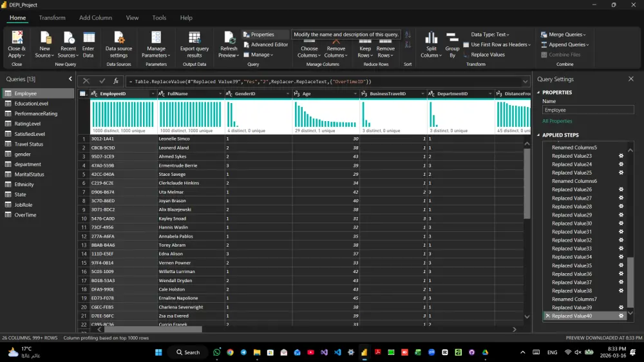
Task: Open the Enter Data tool
Action: pos(88,44)
